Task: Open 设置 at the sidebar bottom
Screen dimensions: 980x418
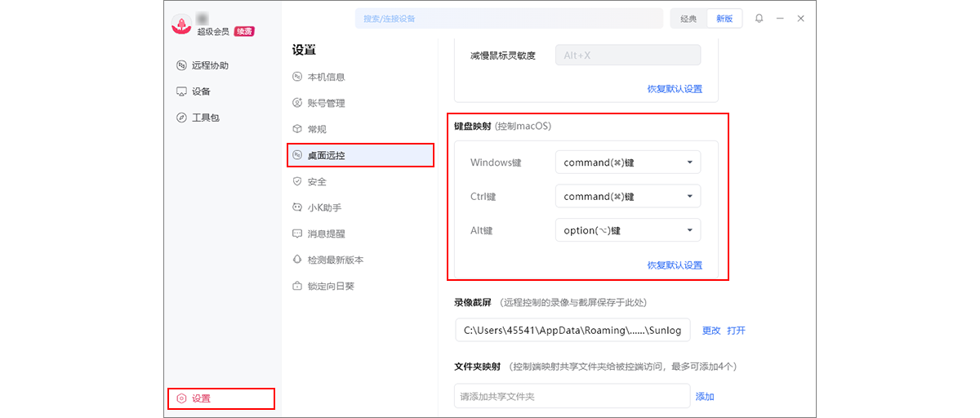Action: click(x=201, y=398)
